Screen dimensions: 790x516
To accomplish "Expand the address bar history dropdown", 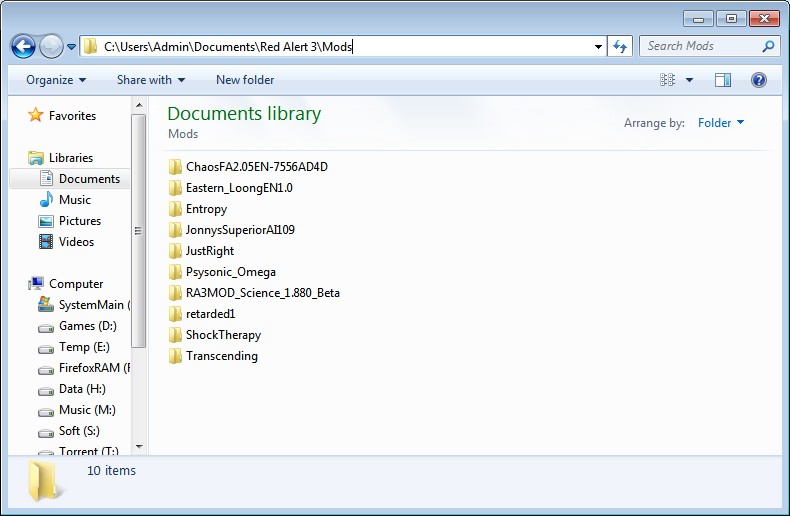I will tap(598, 47).
